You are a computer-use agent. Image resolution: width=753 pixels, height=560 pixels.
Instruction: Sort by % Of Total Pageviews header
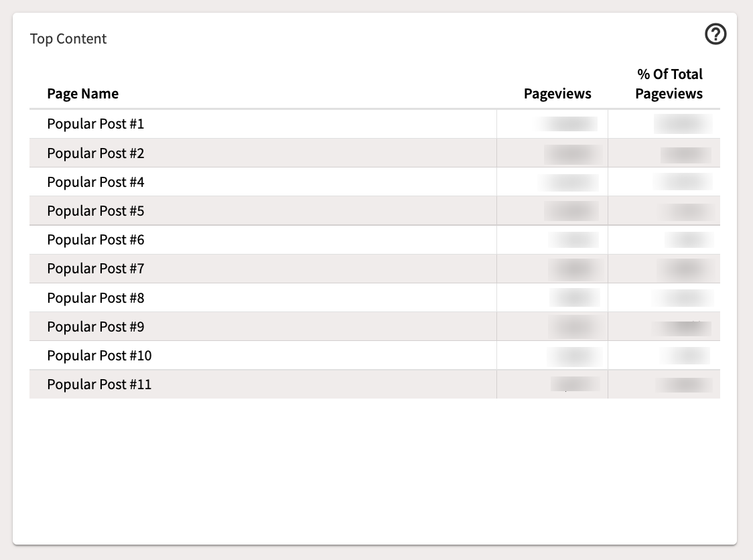(669, 84)
